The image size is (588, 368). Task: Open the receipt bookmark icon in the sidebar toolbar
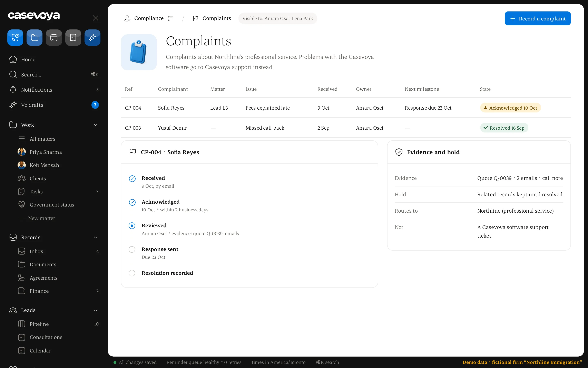pos(73,37)
